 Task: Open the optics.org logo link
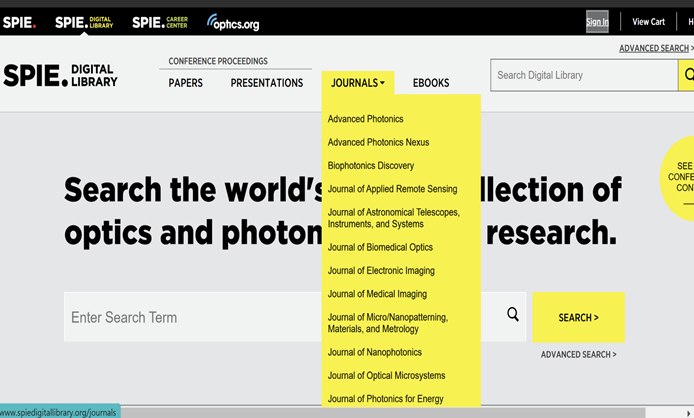233,21
